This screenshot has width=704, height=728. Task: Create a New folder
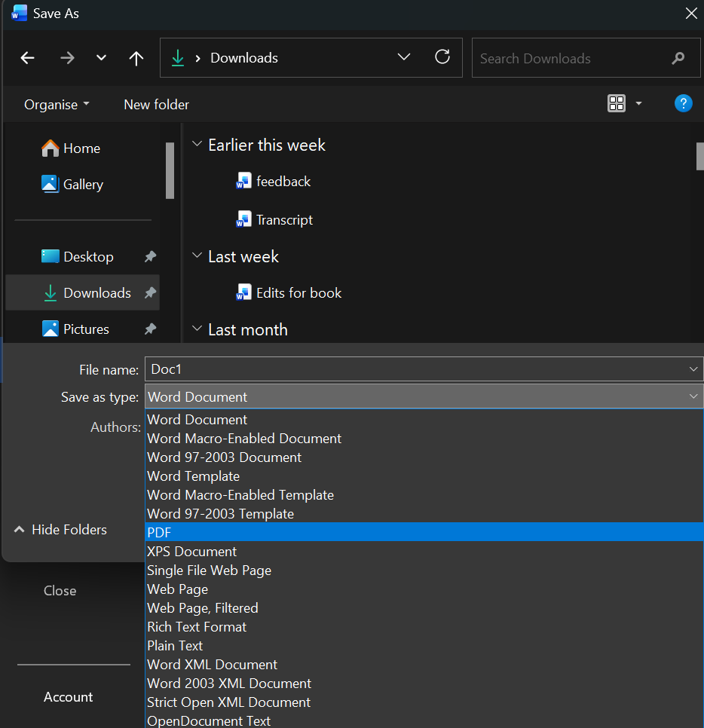(156, 104)
